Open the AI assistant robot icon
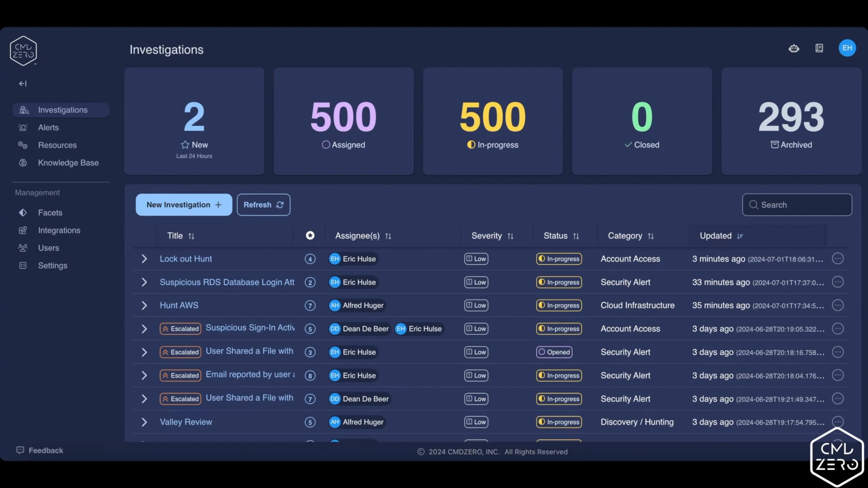This screenshot has width=868, height=488. tap(794, 48)
